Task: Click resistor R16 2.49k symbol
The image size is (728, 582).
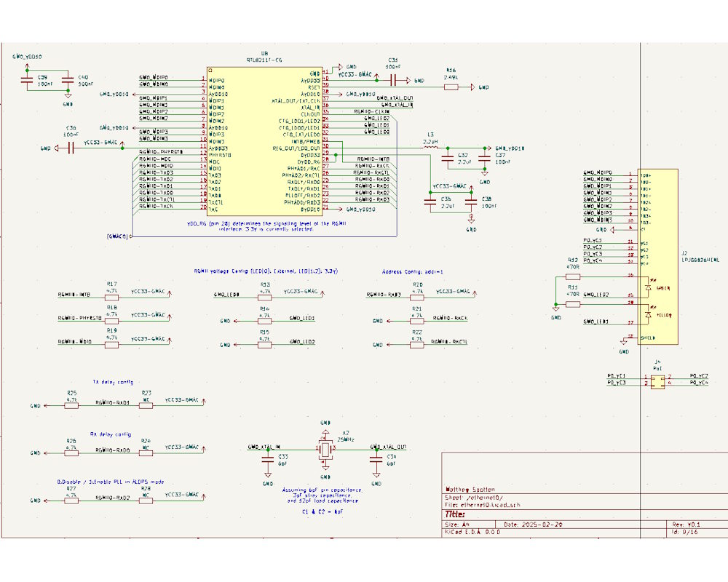Action: click(x=451, y=87)
